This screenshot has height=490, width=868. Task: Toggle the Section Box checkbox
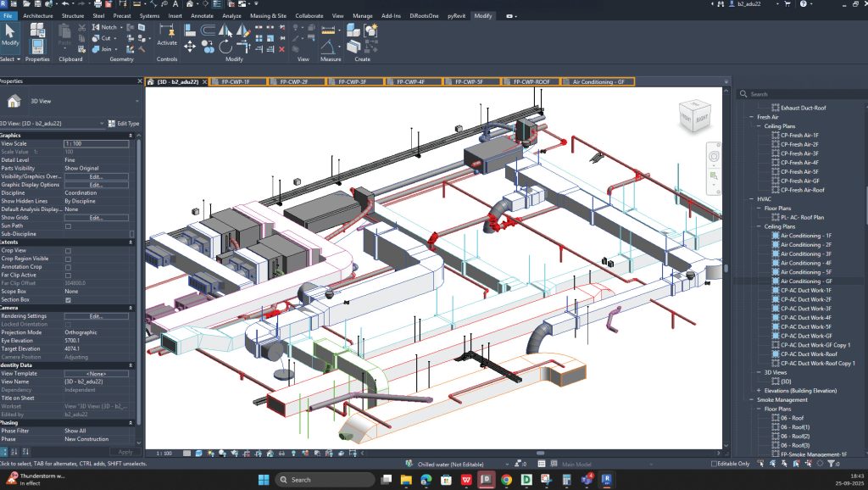[x=68, y=300]
